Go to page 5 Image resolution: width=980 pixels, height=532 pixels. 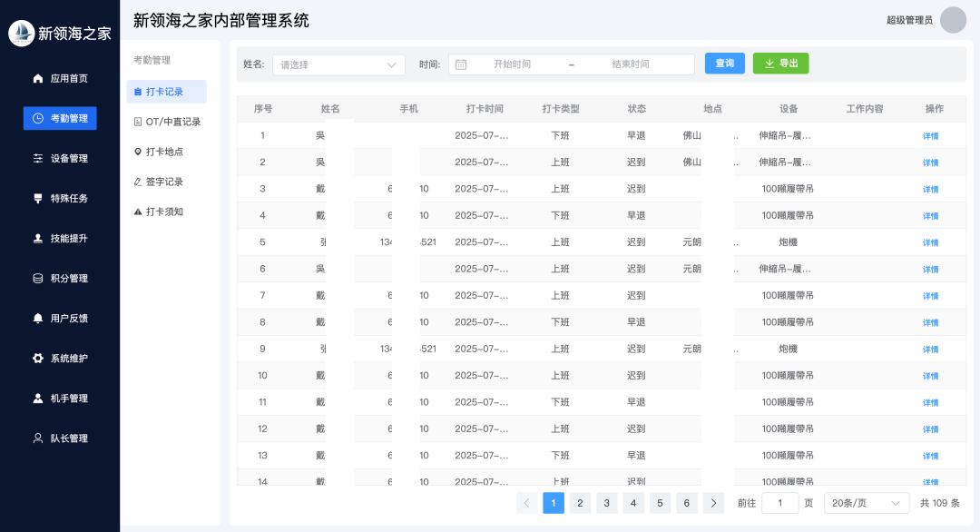(660, 503)
